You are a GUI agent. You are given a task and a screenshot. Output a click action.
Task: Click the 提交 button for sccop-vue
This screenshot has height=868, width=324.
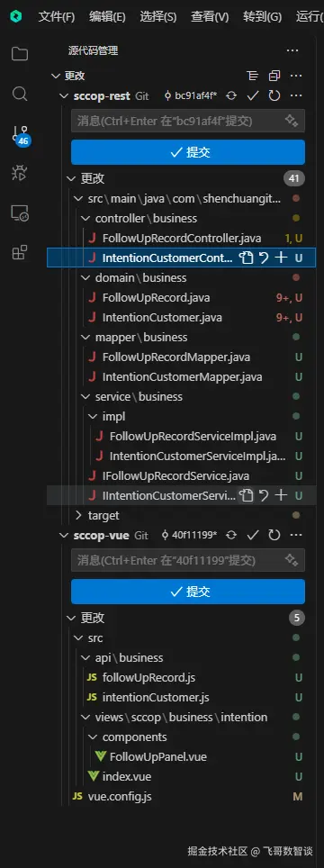188,592
